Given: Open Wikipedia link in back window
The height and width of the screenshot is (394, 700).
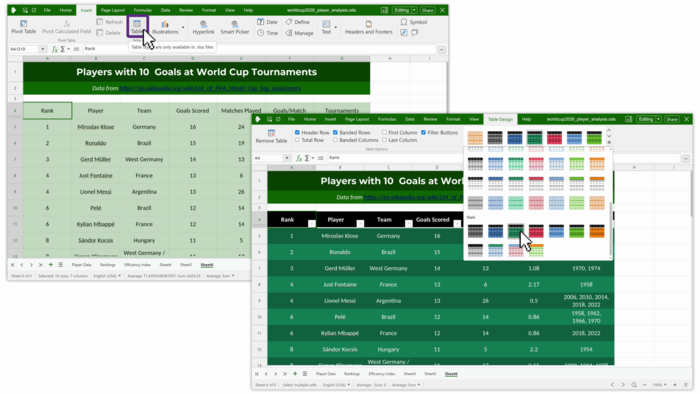Looking at the screenshot, I should click(x=210, y=88).
